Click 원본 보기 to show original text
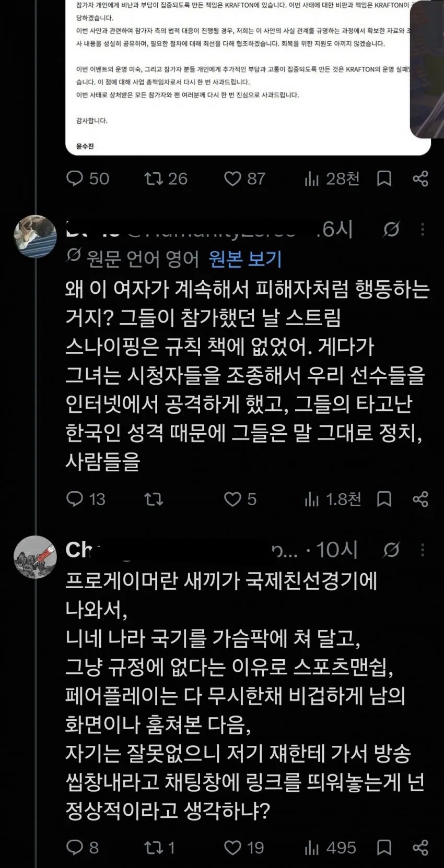 point(245,259)
